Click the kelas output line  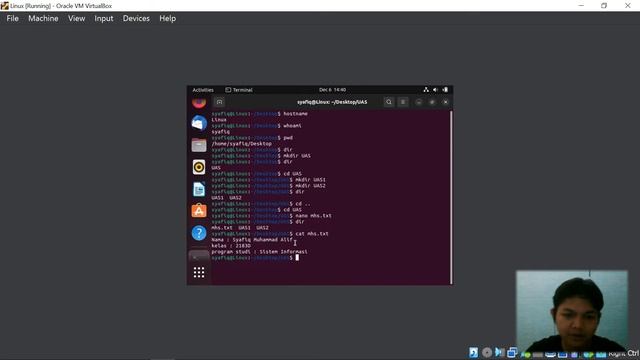231,246
